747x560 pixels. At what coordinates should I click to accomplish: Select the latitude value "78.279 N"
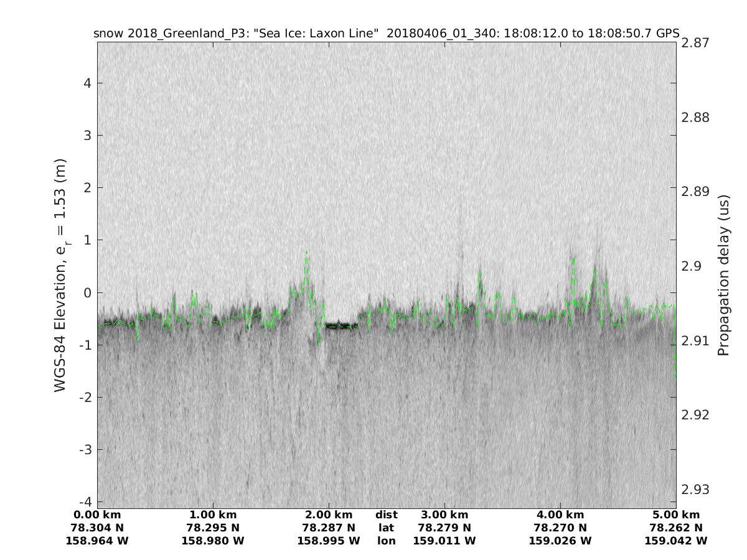(x=444, y=528)
